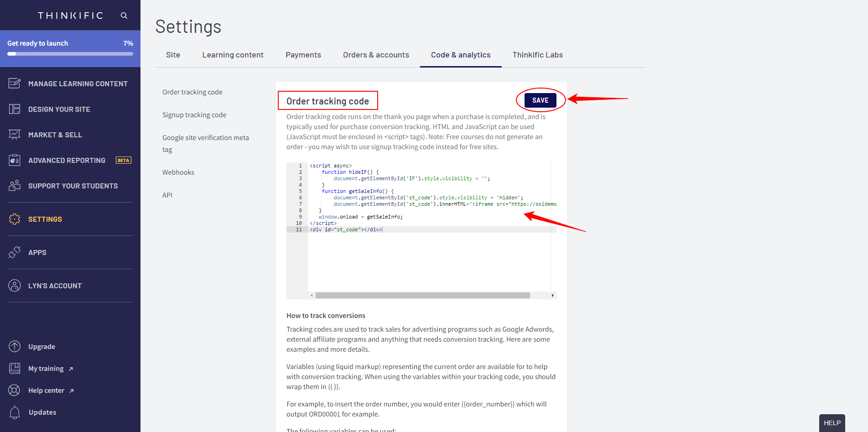Click the Help center lifebuoy icon
Image resolution: width=868 pixels, height=432 pixels.
pos(15,390)
